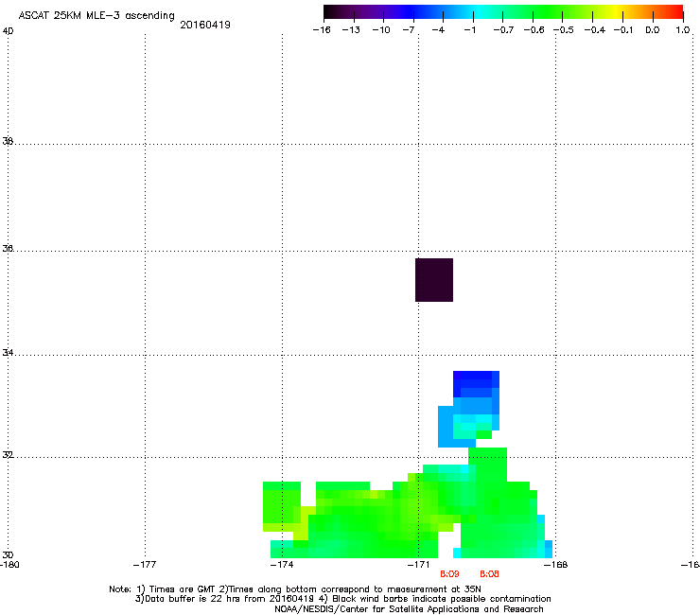This screenshot has width=700, height=615.
Task: Click the color scale label -0.7
Action: (x=503, y=30)
